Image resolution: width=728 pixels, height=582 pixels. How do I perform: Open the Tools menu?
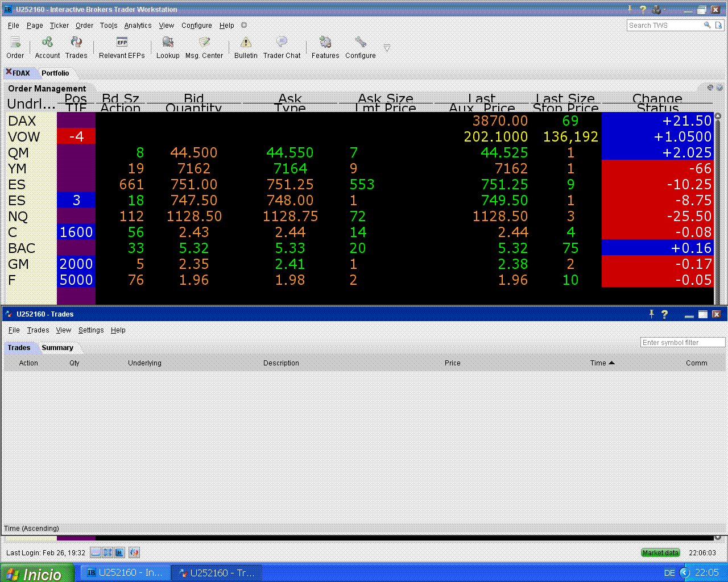109,26
